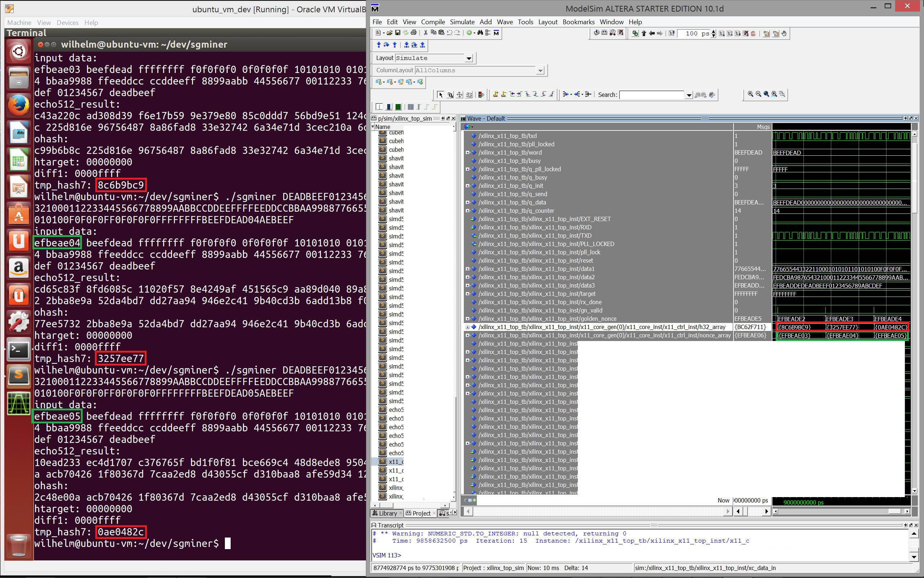924x578 pixels.
Task: Save using the floppy disk icon in ModelSim
Action: click(398, 33)
